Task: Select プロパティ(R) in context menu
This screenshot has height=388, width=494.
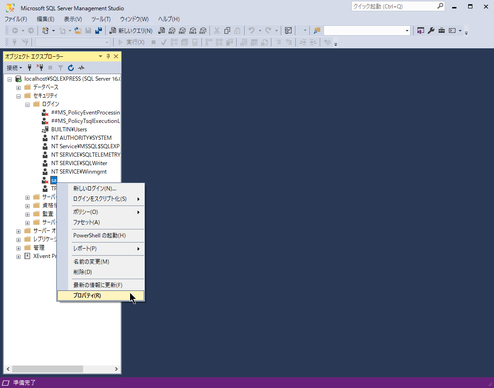Action: [101, 296]
